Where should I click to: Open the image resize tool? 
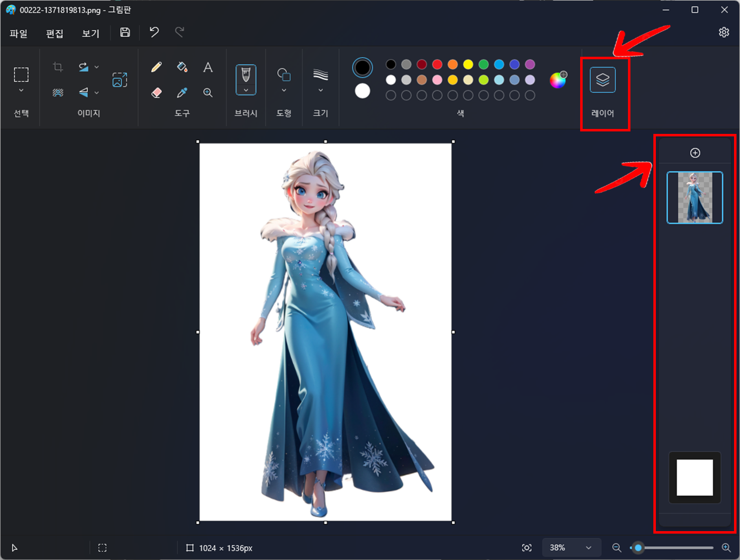pyautogui.click(x=120, y=80)
